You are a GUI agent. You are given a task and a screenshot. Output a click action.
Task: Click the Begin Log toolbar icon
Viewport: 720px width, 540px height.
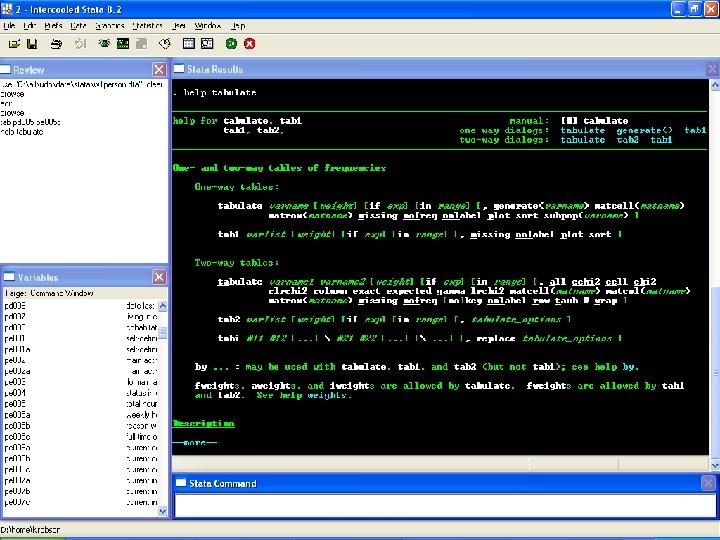click(x=80, y=44)
